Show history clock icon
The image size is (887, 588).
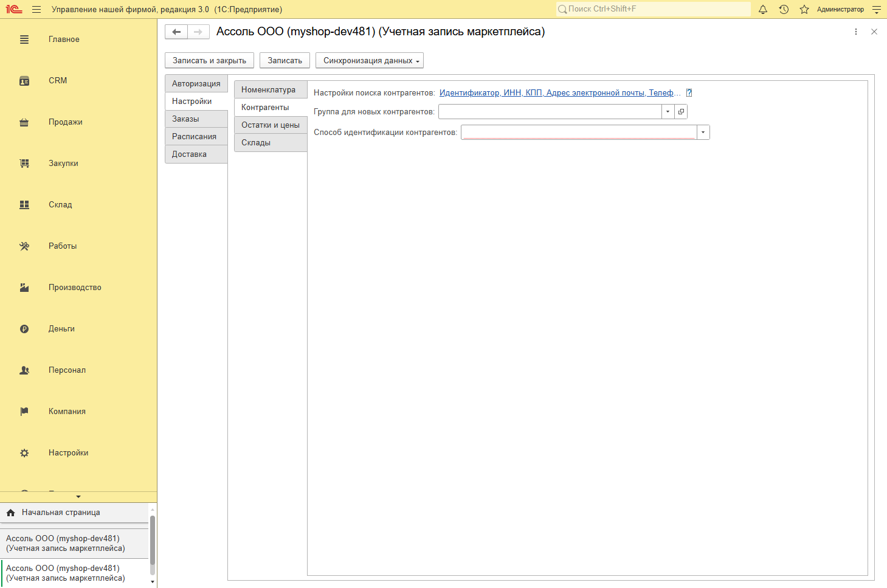coord(784,9)
